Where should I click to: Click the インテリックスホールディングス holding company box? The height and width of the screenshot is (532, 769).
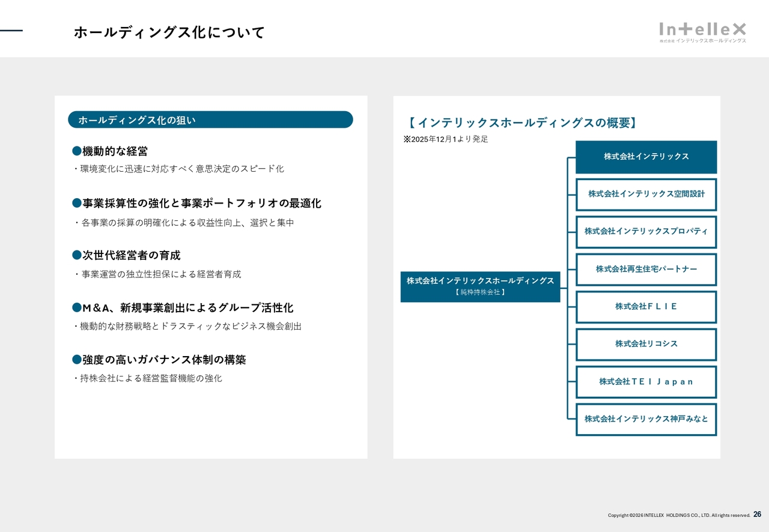[480, 286]
